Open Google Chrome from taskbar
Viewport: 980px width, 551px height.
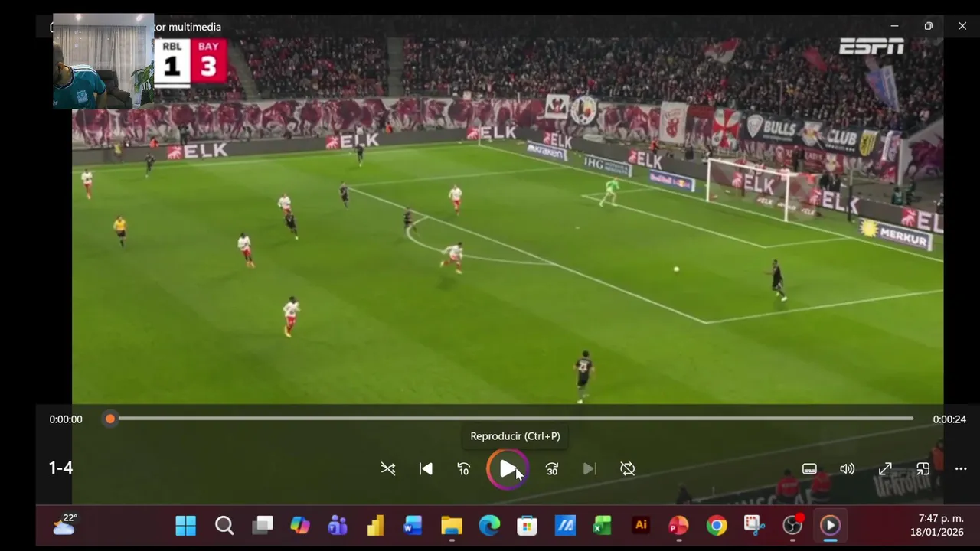(x=717, y=526)
